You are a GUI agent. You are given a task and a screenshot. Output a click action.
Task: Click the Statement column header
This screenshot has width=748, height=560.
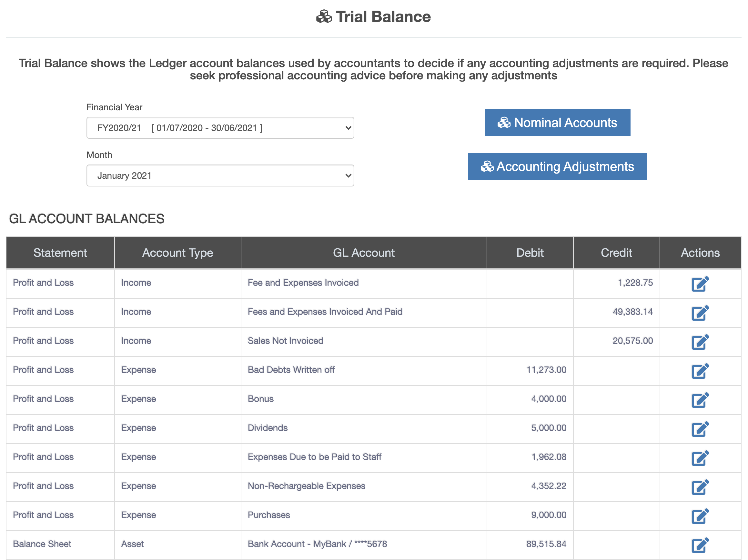[x=60, y=253]
